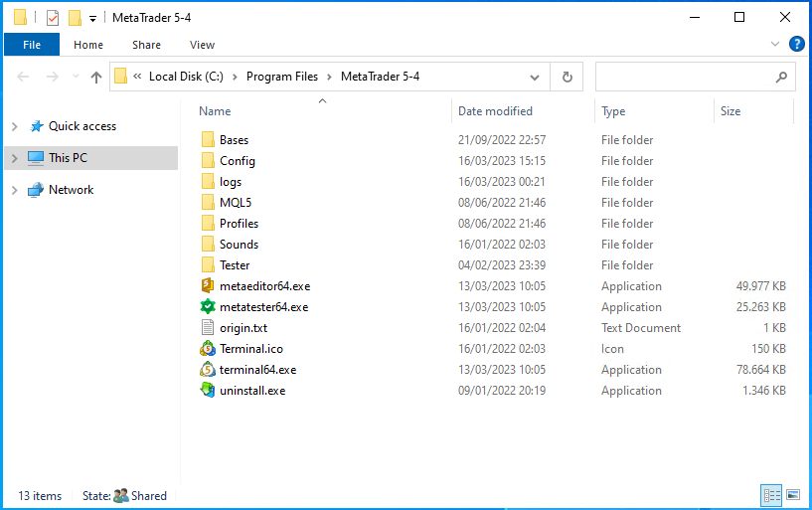Viewport: 812px width, 510px height.
Task: Click the metaeditor64.exe application icon
Action: [208, 285]
